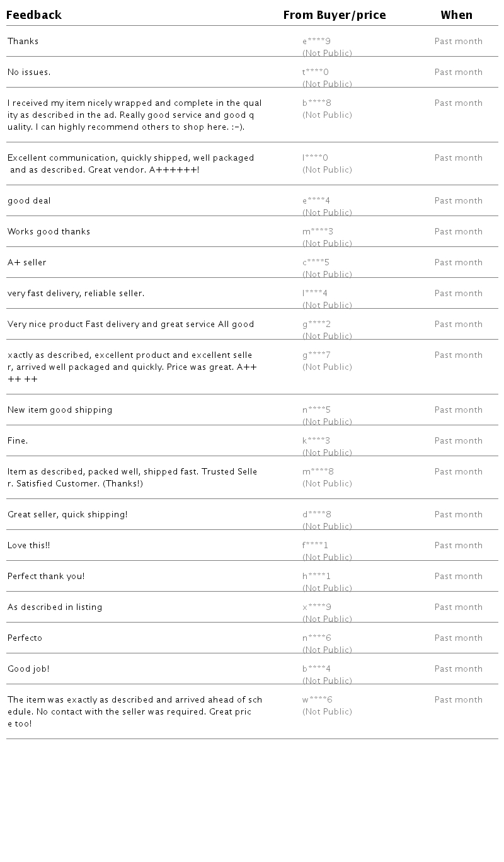This screenshot has width=504, height=862.
Task: Click the 'No issues.' feedback text
Action: (x=29, y=72)
